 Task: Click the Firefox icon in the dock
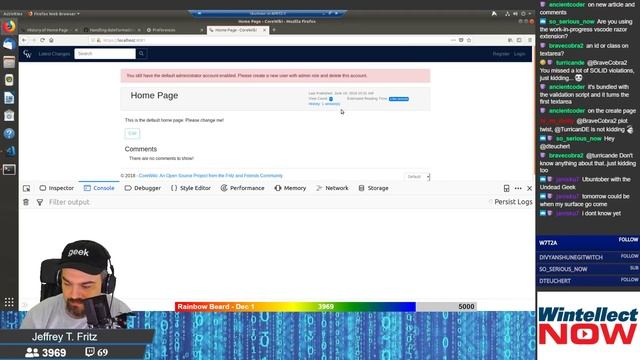9,27
